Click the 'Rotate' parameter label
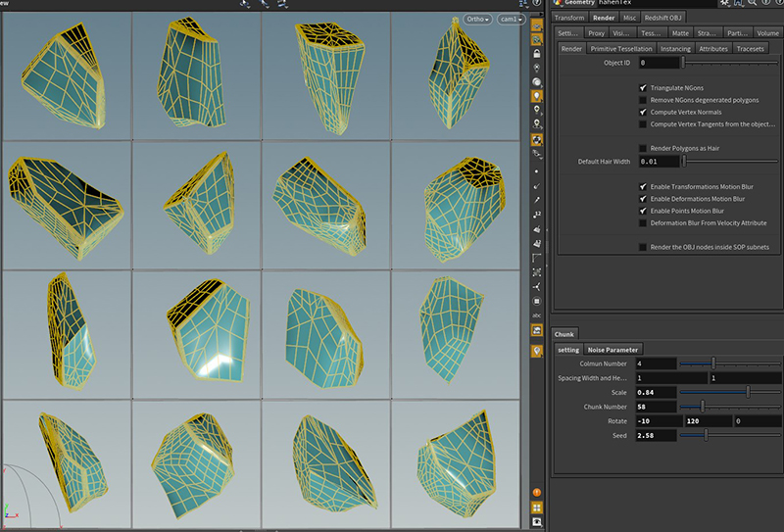 click(617, 421)
